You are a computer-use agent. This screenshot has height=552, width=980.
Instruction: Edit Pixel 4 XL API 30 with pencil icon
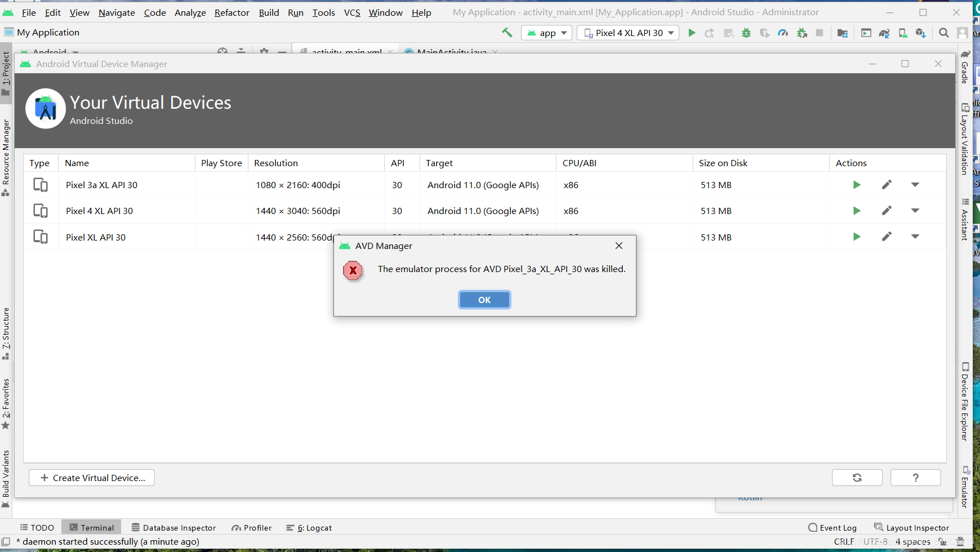[887, 211]
